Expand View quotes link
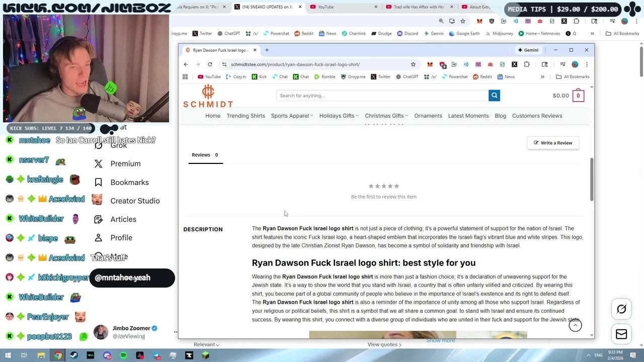This screenshot has width=644, height=362. [384, 344]
